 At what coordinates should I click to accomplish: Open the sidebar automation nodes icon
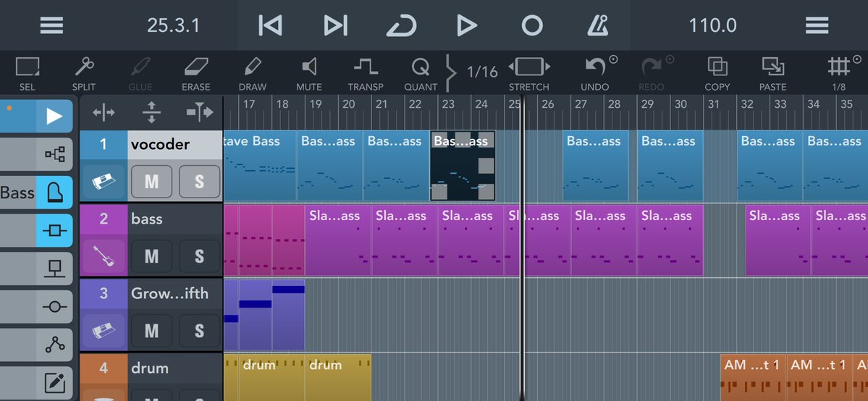point(54,345)
